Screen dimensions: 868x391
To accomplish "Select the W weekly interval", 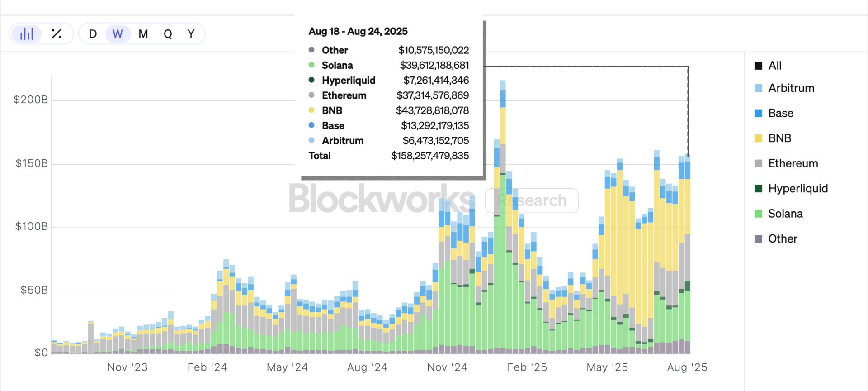I will click(118, 34).
